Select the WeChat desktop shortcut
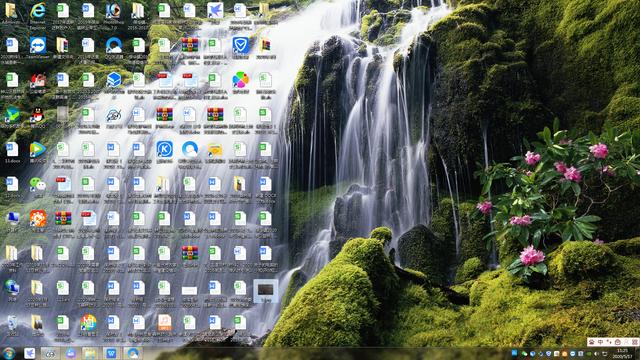The height and width of the screenshot is (360, 640). tap(38, 184)
